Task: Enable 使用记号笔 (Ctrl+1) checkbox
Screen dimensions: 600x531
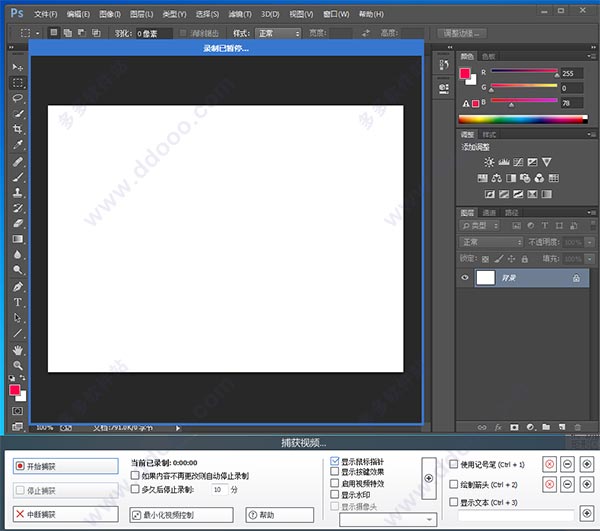Action: click(453, 464)
